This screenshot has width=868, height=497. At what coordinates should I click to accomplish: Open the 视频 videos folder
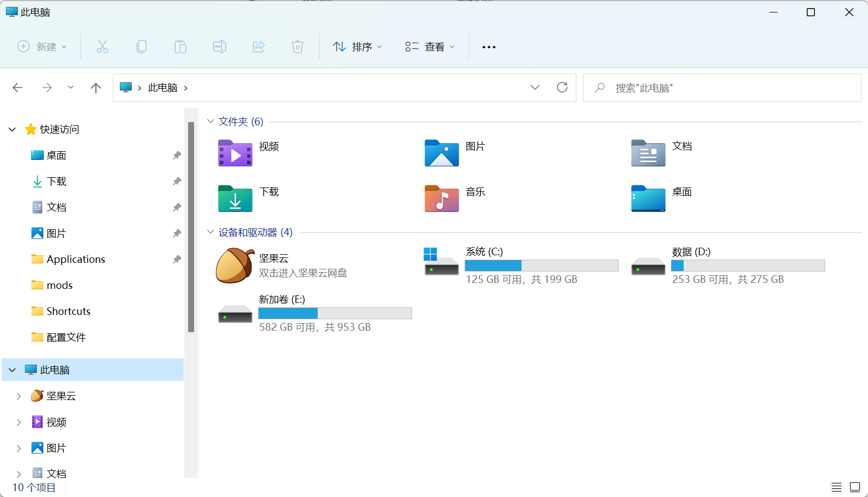235,153
